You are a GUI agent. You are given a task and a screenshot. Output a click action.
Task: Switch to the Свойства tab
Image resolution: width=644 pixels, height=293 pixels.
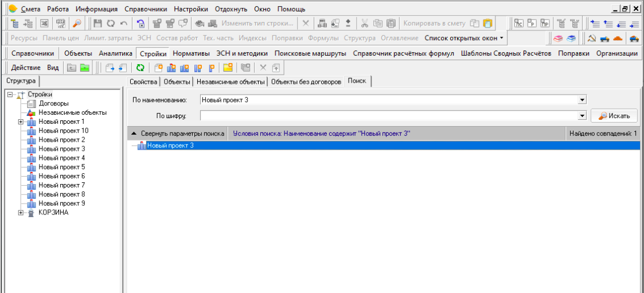pyautogui.click(x=143, y=82)
